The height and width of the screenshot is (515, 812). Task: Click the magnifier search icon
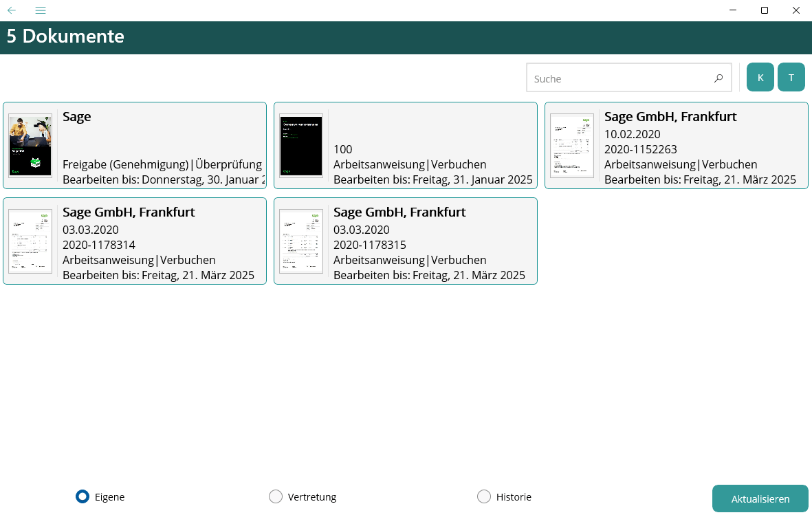tap(718, 78)
